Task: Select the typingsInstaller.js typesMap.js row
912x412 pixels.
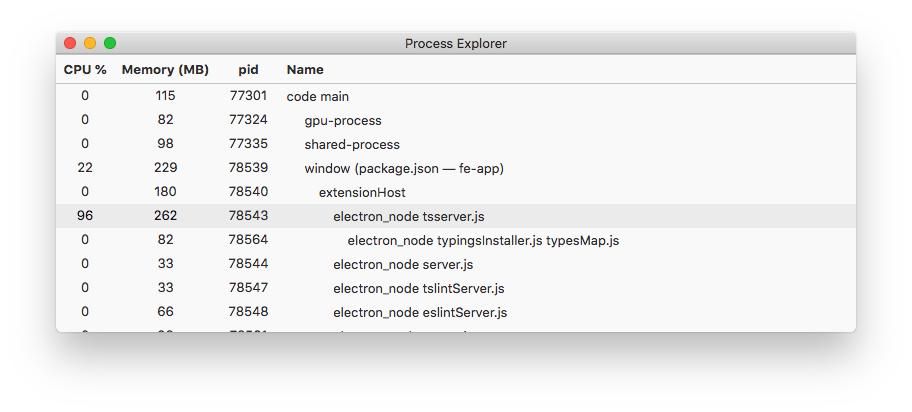Action: click(x=483, y=240)
